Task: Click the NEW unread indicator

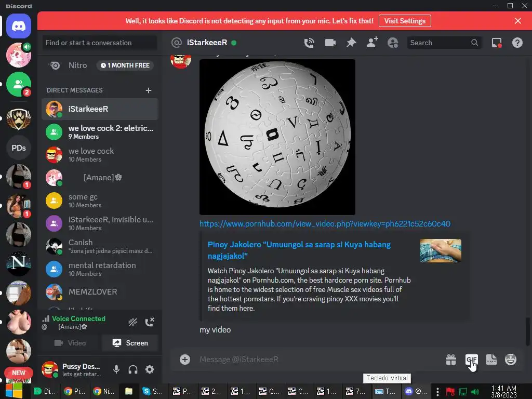Action: [x=19, y=373]
